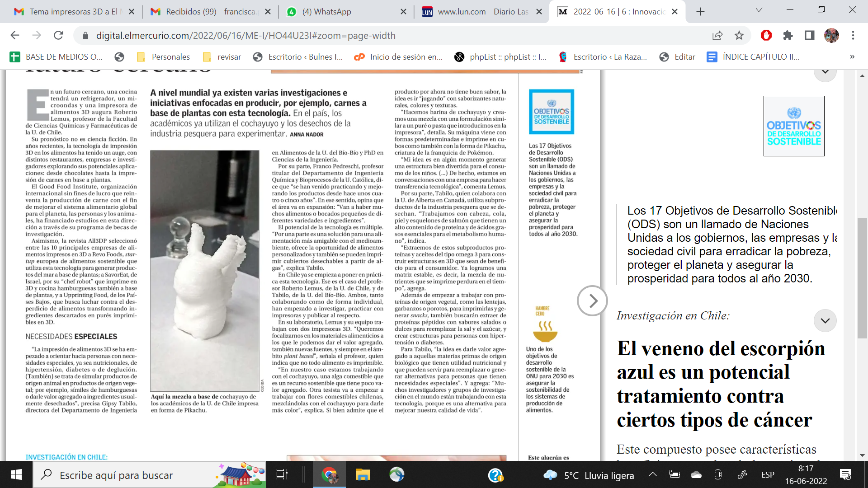Click the Objetivos de Desarrollo Sostenible thumbnail
This screenshot has width=868, height=488.
point(793,126)
